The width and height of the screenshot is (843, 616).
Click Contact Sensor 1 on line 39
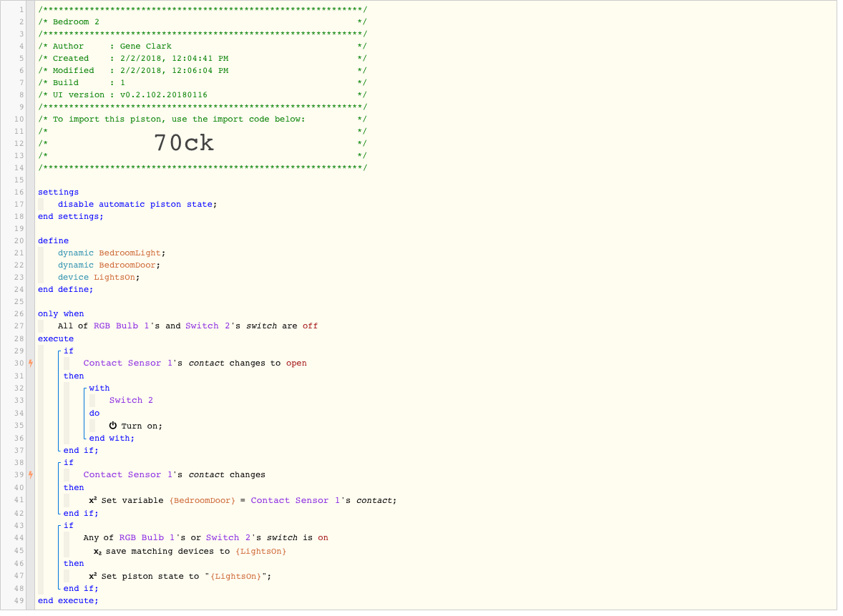tap(128, 474)
